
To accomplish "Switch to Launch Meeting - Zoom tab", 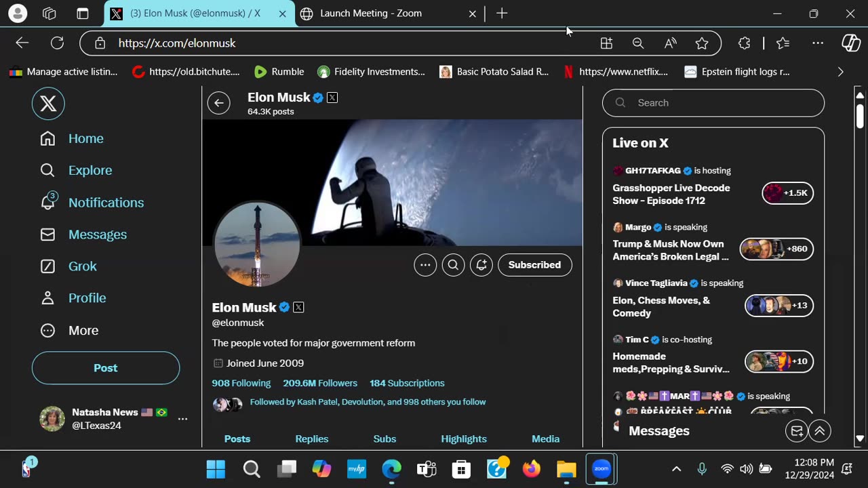I will click(388, 14).
